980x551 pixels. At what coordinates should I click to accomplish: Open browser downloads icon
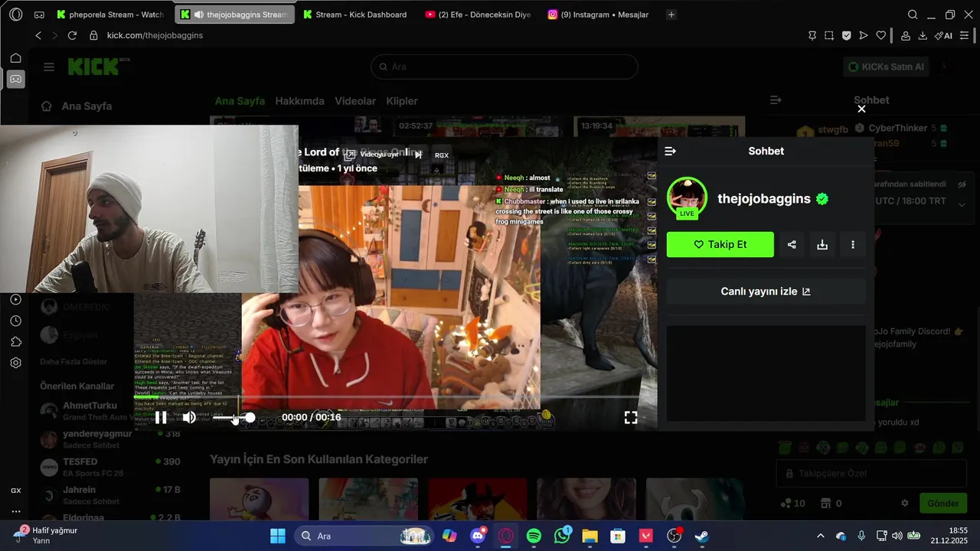coord(923,35)
